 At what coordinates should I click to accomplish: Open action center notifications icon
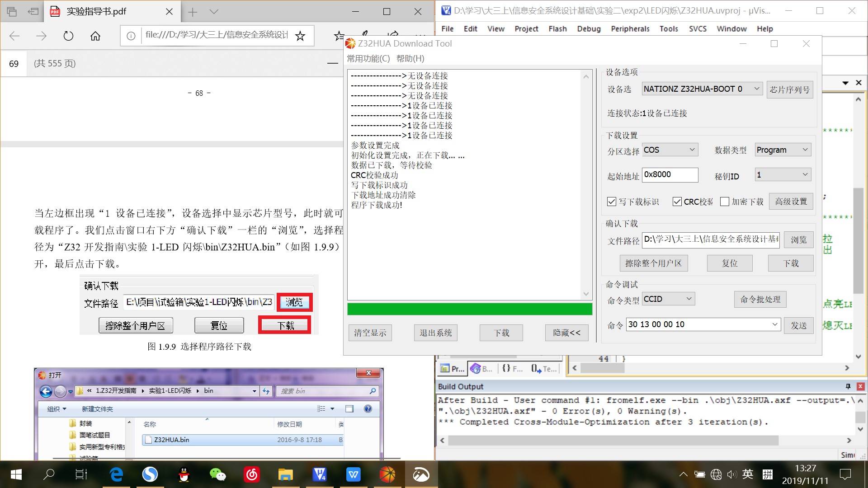pyautogui.click(x=845, y=474)
